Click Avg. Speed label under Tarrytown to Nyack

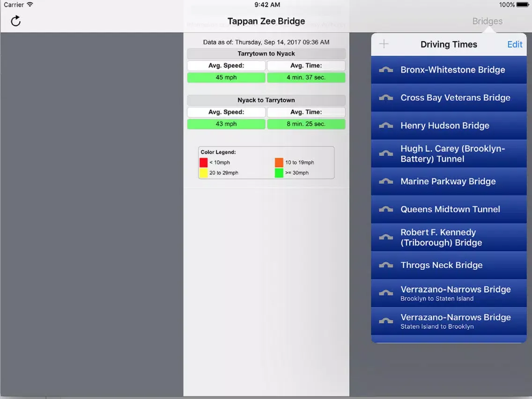(x=226, y=66)
